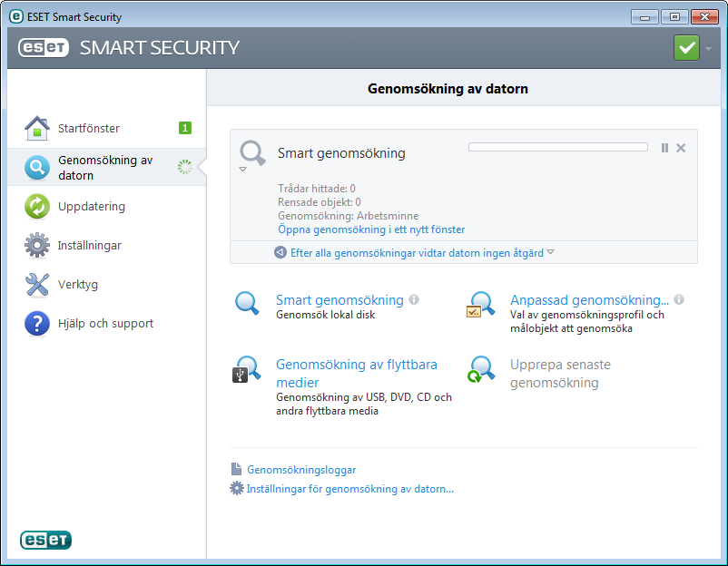Click info icon beside Smart genomsökning link

point(414,299)
